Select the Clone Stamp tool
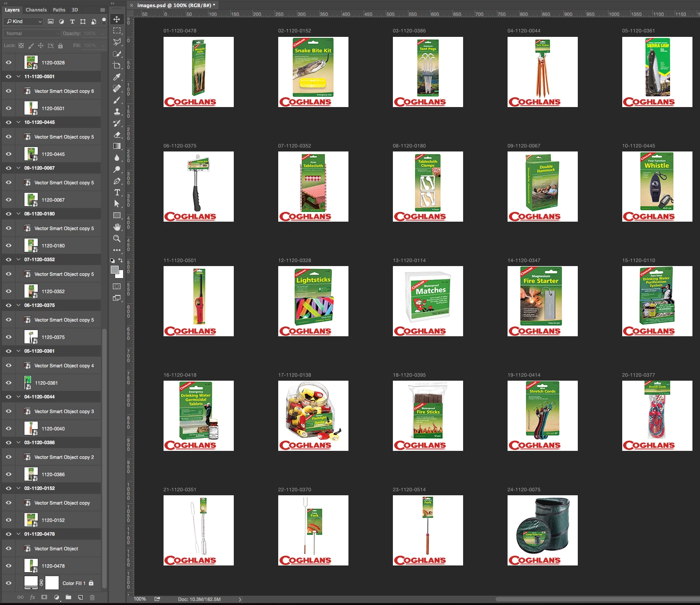This screenshot has height=605, width=700. coord(117,111)
